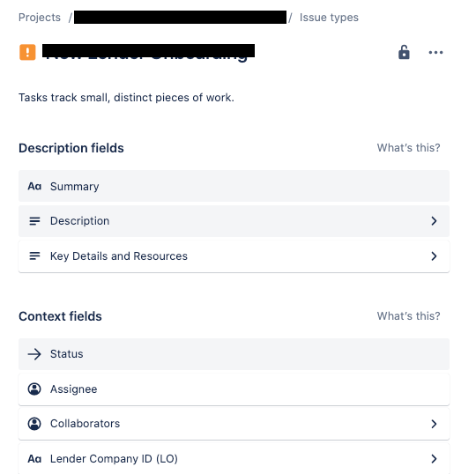Viewport: 476px width, 474px height.
Task: Expand the Key Details and Resources chevron
Action: click(434, 256)
